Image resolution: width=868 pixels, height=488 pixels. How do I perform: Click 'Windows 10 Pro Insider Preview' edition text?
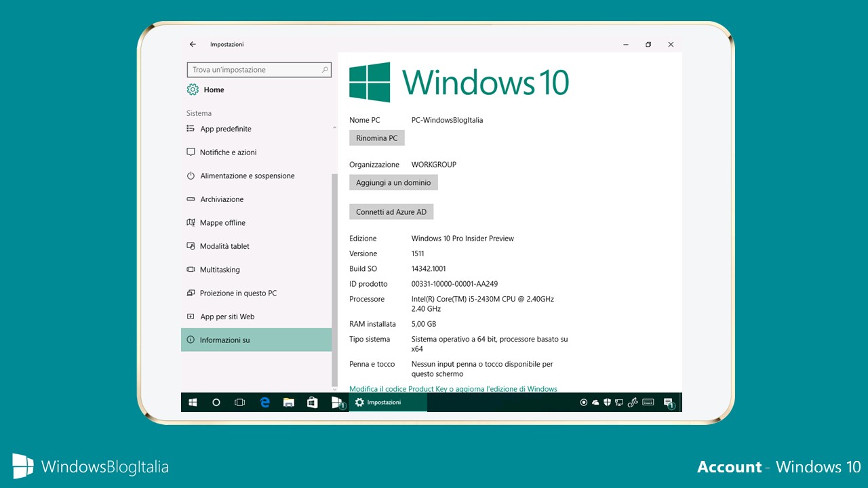pos(462,239)
